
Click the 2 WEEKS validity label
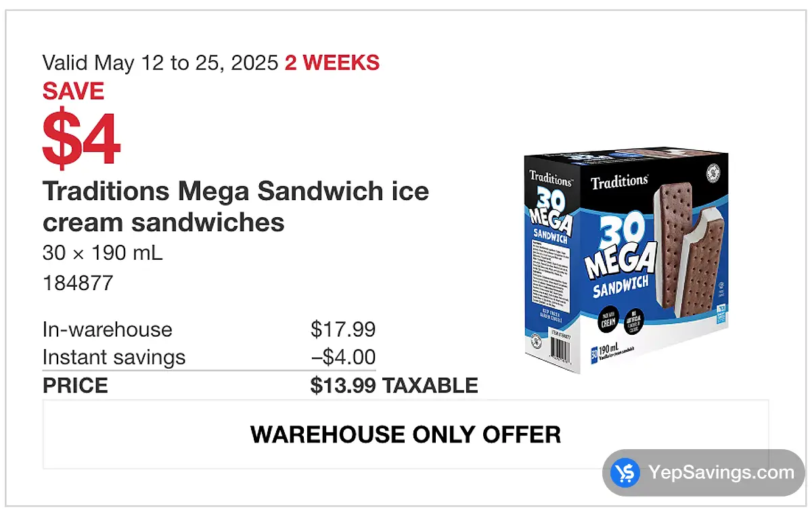pyautogui.click(x=332, y=63)
